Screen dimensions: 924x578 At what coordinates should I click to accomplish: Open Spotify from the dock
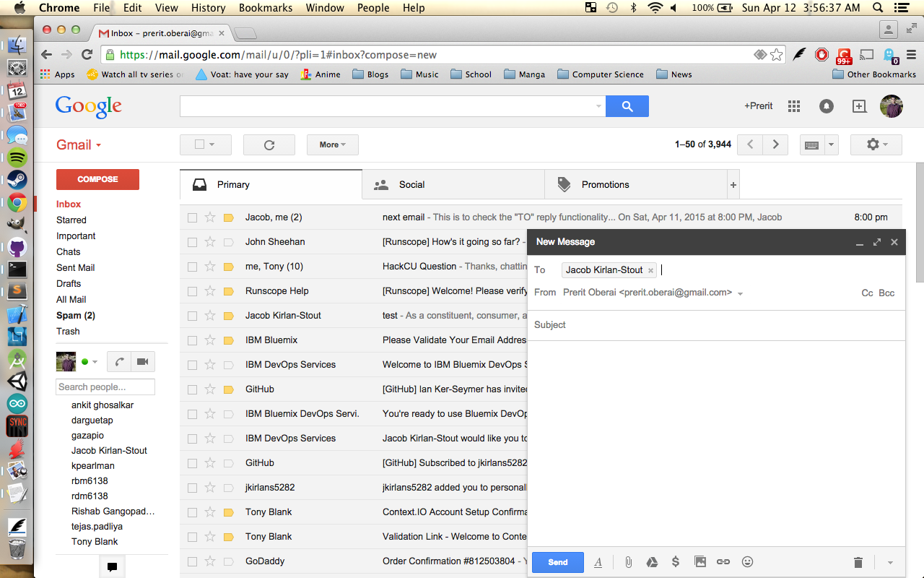17,158
